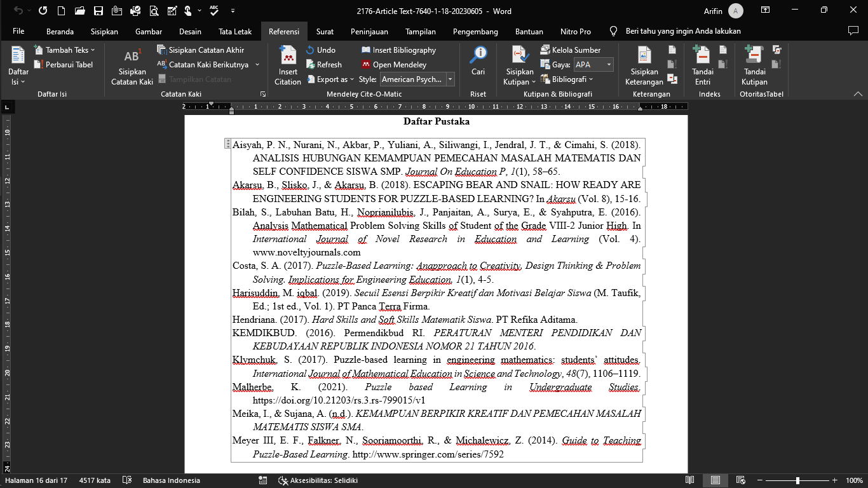Open ribbon display options icon

coord(765,11)
